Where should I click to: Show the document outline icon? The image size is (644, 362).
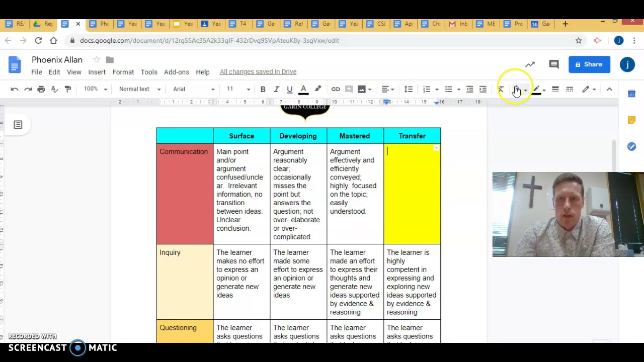tap(18, 125)
